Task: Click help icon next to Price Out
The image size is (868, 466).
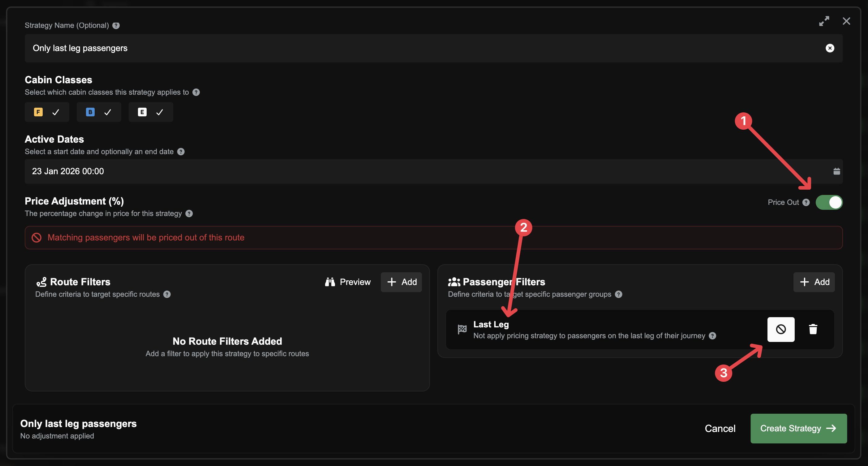Action: click(x=806, y=202)
